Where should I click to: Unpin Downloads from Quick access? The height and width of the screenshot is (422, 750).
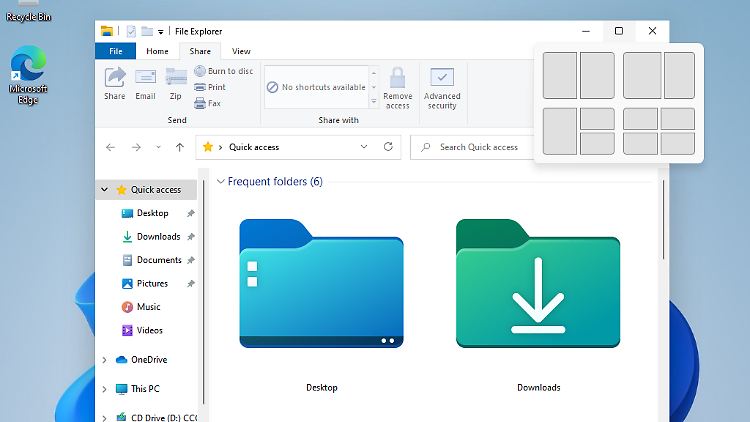191,237
